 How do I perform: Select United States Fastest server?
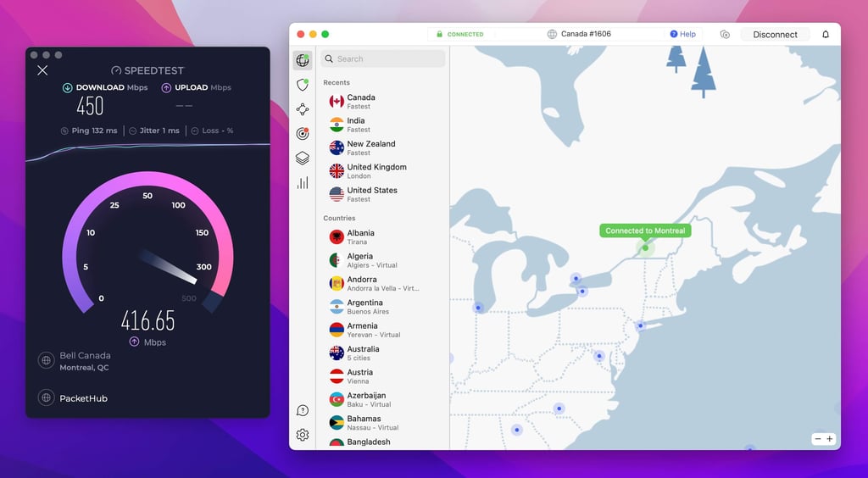tap(383, 194)
